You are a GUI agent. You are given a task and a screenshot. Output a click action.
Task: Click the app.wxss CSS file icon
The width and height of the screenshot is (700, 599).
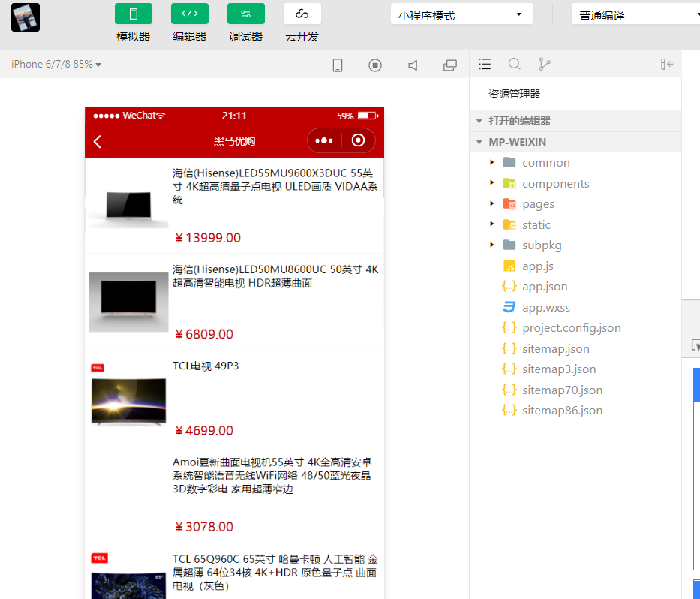509,307
